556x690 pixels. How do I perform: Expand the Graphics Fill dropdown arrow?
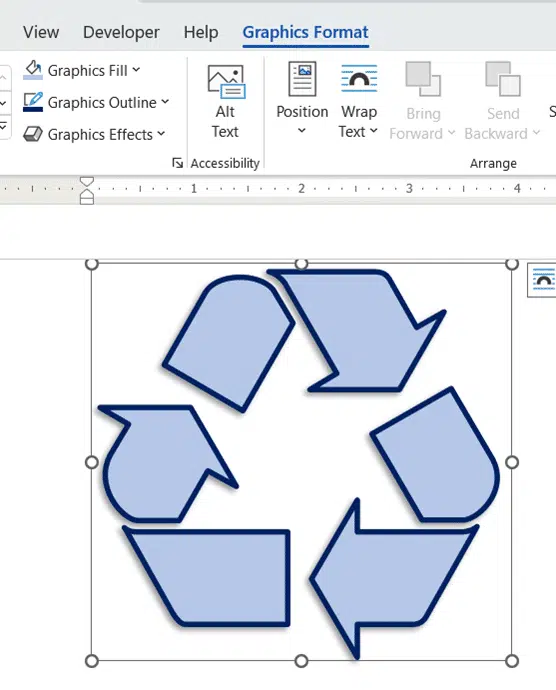coord(136,70)
